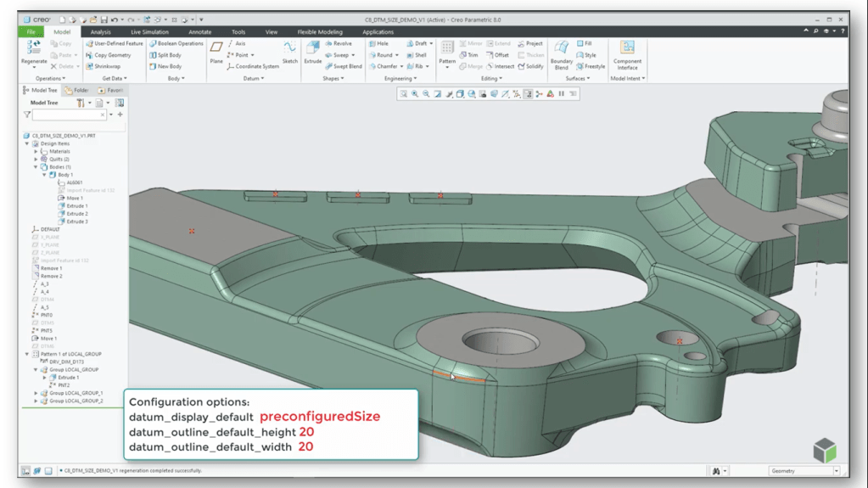868x488 pixels.
Task: Click the Hole tool in Engineering
Action: tap(378, 43)
